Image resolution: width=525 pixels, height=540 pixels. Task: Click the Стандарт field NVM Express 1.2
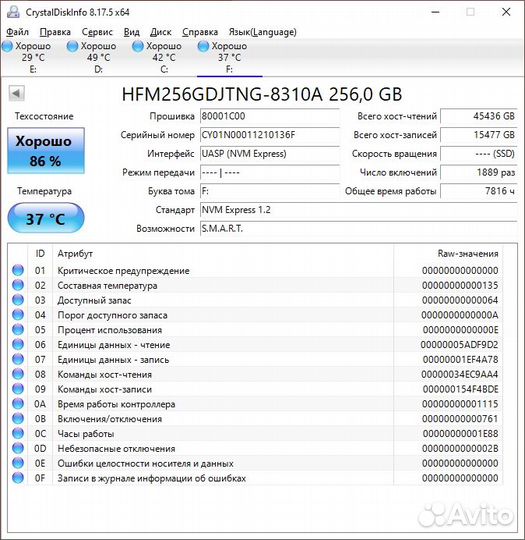pos(358,210)
